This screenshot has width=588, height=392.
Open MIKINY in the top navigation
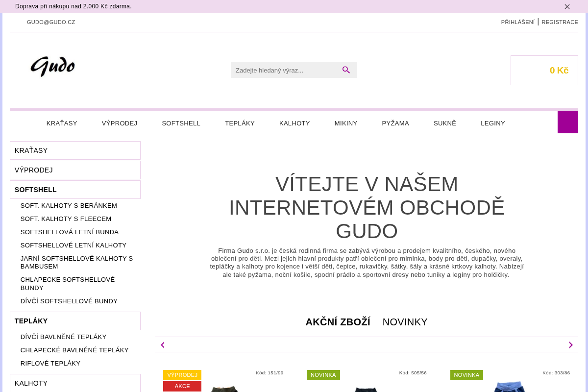pos(346,123)
